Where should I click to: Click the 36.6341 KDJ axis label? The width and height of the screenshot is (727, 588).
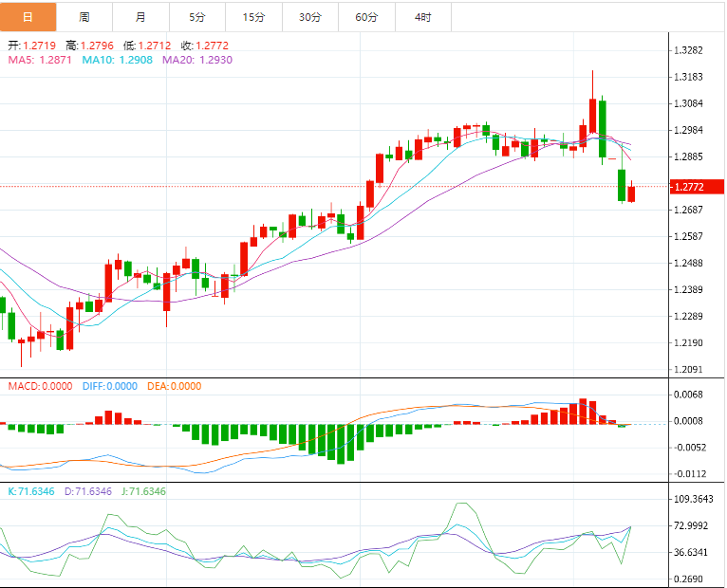click(691, 552)
